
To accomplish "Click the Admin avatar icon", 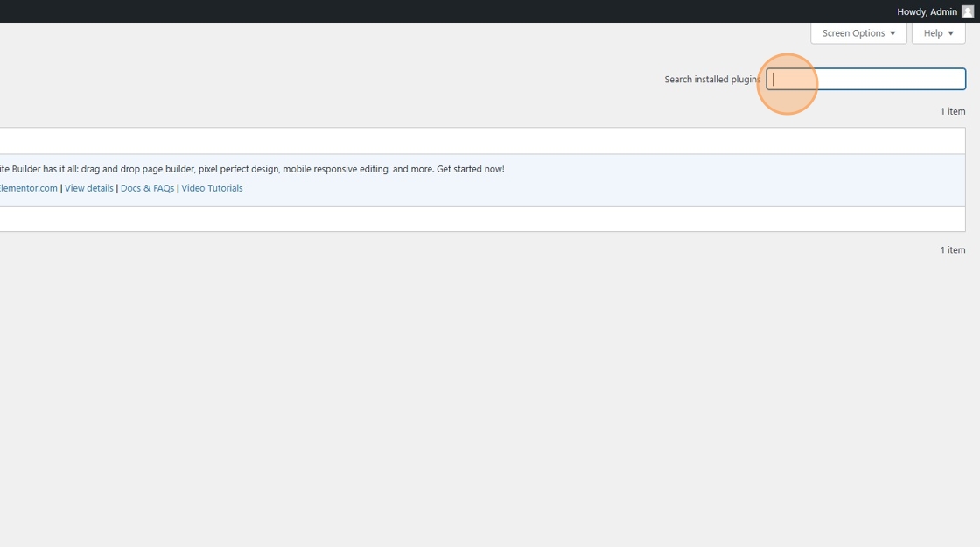I will point(968,11).
